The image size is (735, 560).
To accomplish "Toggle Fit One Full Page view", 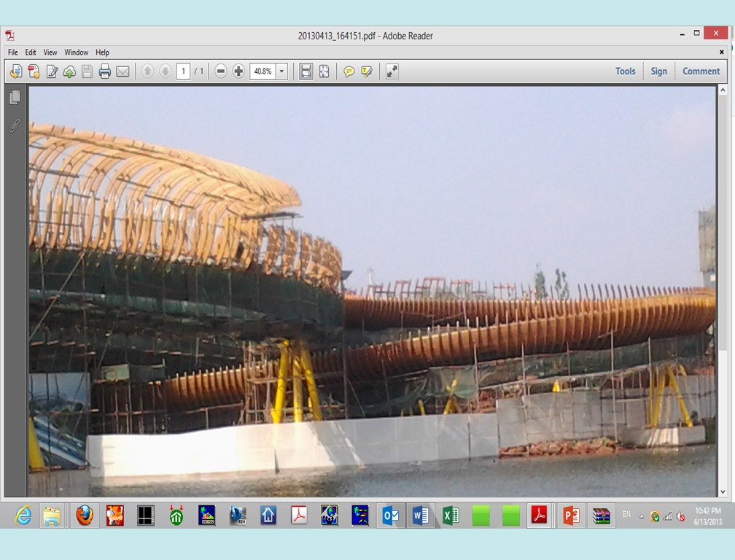I will [322, 71].
